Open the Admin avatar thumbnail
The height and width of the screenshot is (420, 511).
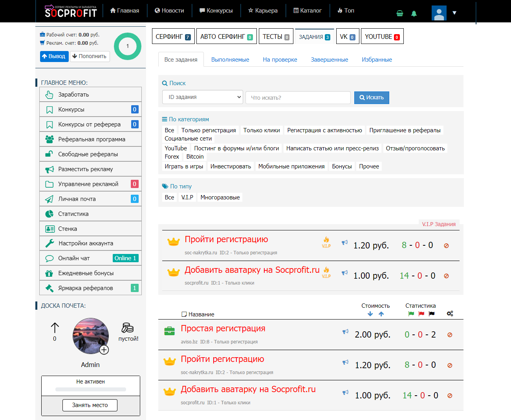[x=91, y=336]
